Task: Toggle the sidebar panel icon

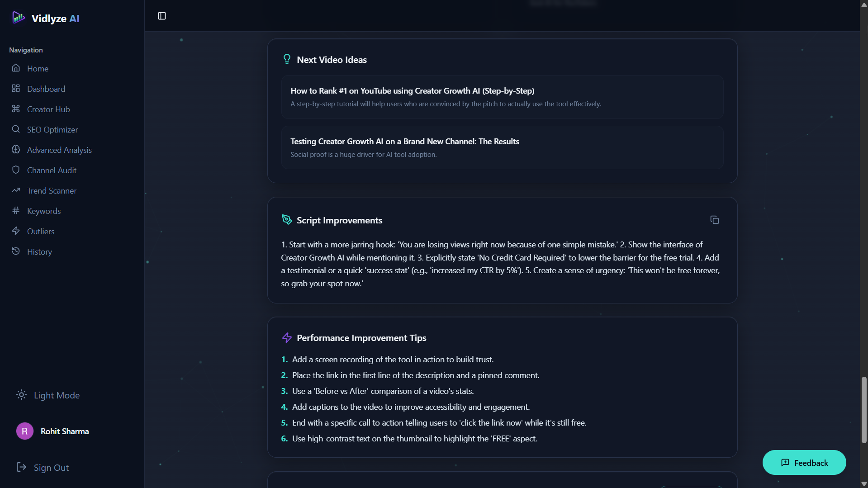Action: point(162,16)
